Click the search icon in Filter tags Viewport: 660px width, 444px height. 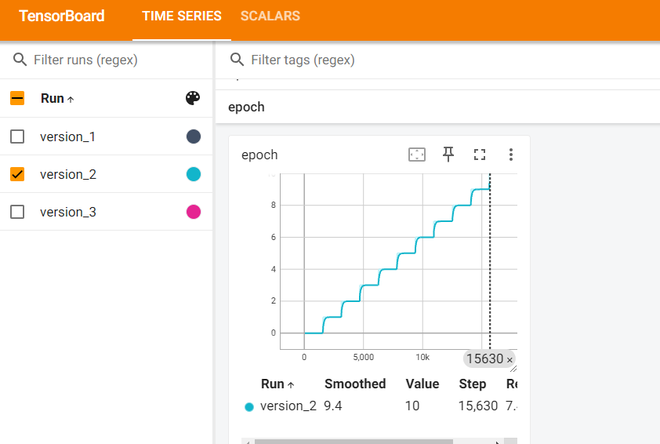click(x=236, y=60)
